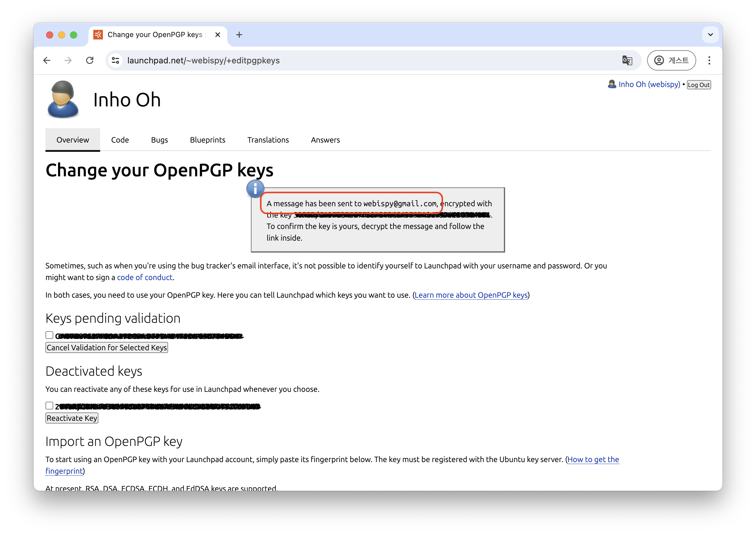
Task: Expand the tab search dropdown chevron
Action: click(x=710, y=35)
